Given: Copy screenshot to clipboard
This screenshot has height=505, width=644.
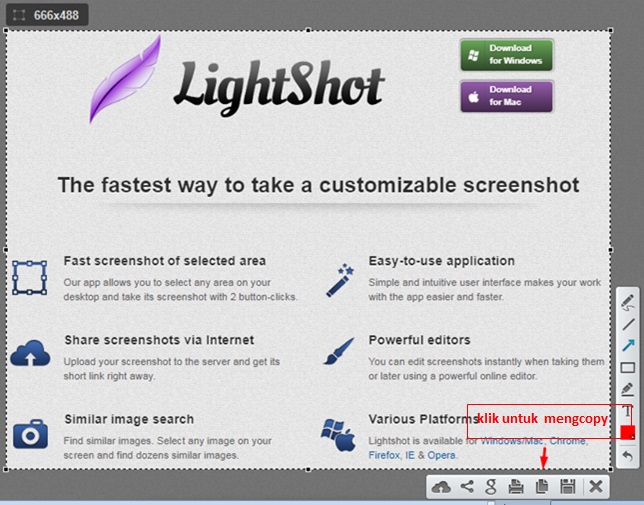Looking at the screenshot, I should [542, 487].
